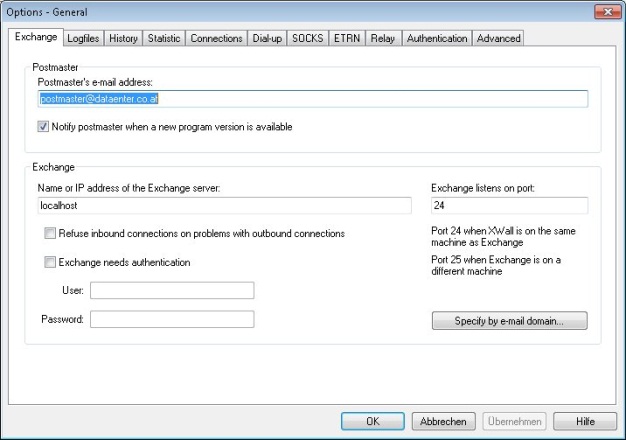Image resolution: width=626 pixels, height=440 pixels.
Task: Switch to the SOCKS tab
Action: click(x=307, y=39)
